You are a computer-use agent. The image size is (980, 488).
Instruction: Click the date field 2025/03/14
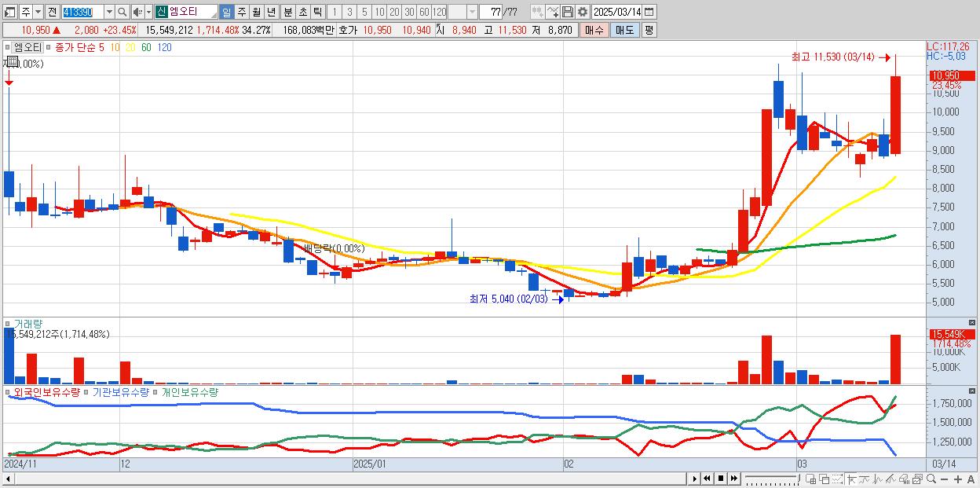click(617, 12)
